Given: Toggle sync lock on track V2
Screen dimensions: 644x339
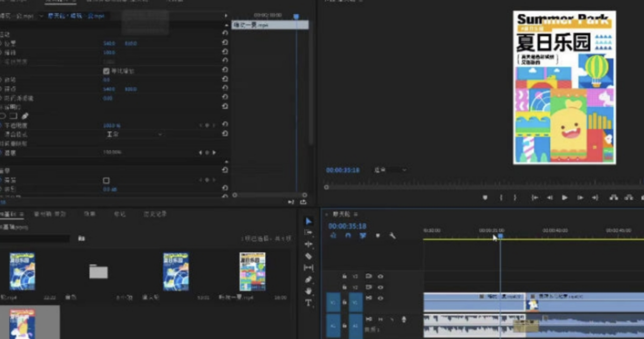Looking at the screenshot, I should [369, 287].
